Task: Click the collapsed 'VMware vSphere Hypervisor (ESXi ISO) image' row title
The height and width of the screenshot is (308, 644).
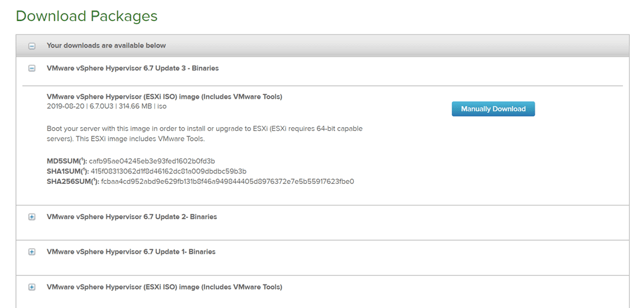Action: (164, 286)
